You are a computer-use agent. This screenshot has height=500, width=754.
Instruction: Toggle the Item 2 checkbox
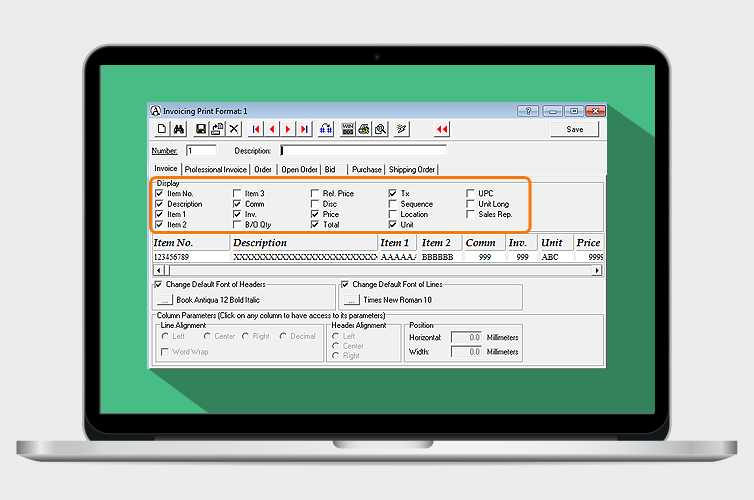pos(159,225)
